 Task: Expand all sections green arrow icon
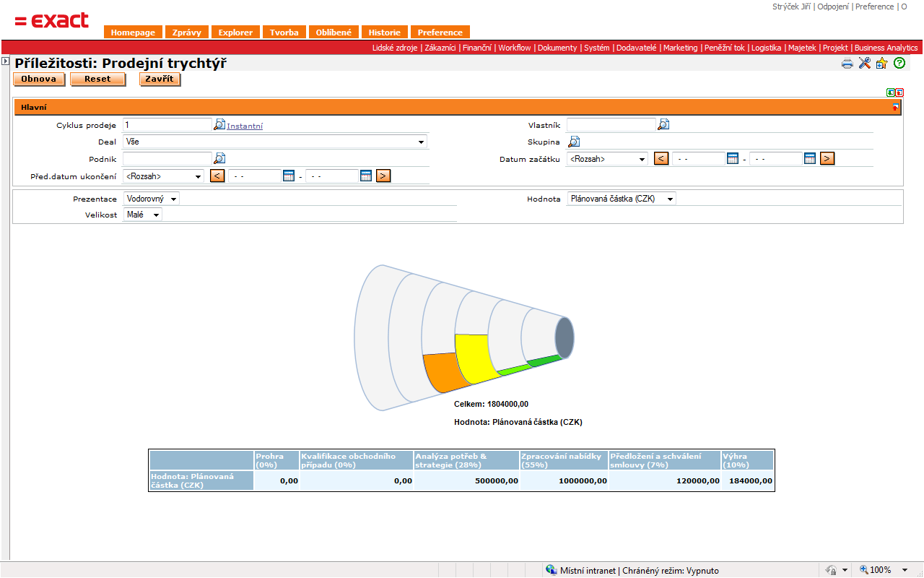coord(891,92)
